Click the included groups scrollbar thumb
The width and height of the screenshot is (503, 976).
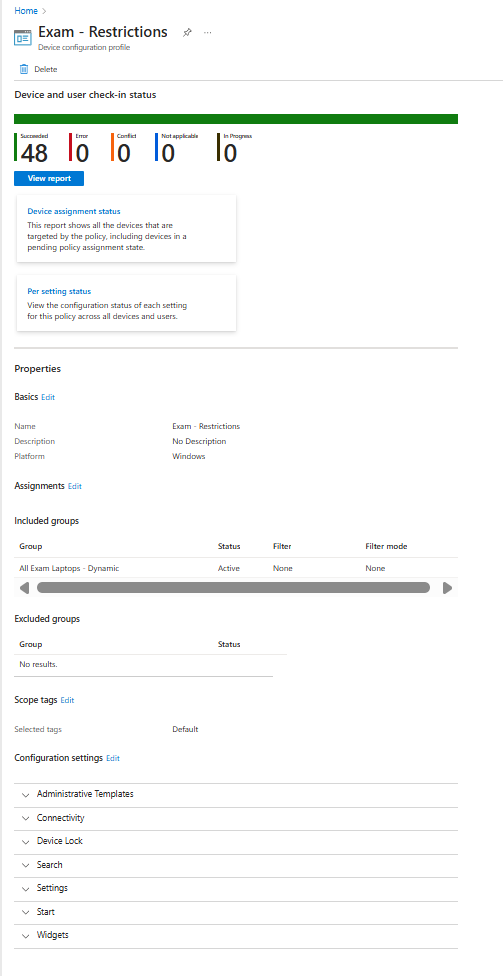click(233, 588)
